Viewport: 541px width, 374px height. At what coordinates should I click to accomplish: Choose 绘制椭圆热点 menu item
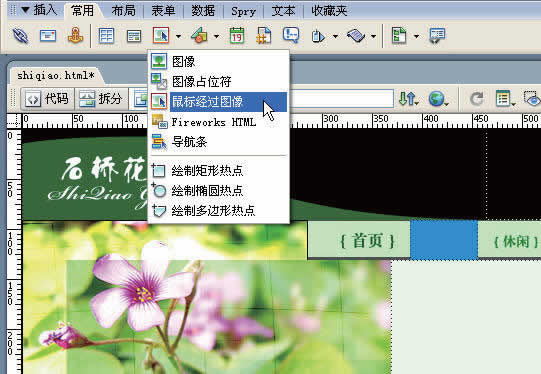pyautogui.click(x=218, y=190)
